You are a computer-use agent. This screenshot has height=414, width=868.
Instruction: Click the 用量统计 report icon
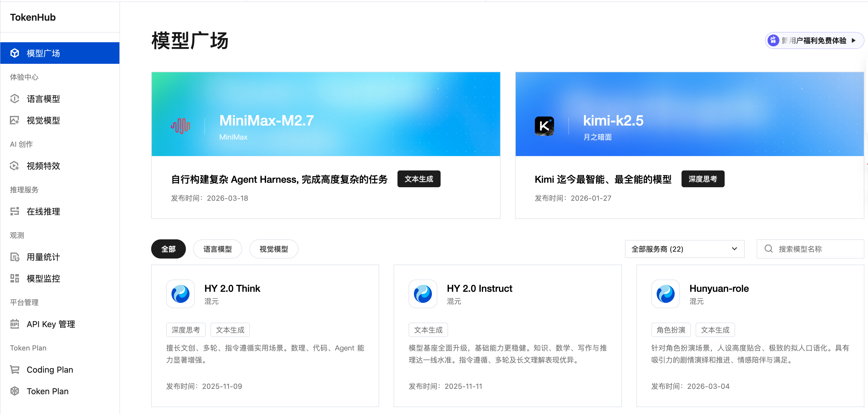click(x=14, y=257)
